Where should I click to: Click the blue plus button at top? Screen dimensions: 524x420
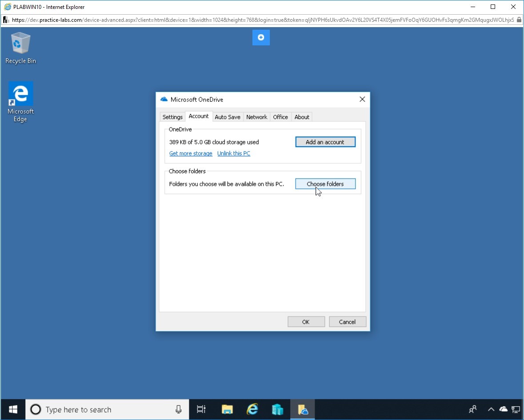[261, 37]
